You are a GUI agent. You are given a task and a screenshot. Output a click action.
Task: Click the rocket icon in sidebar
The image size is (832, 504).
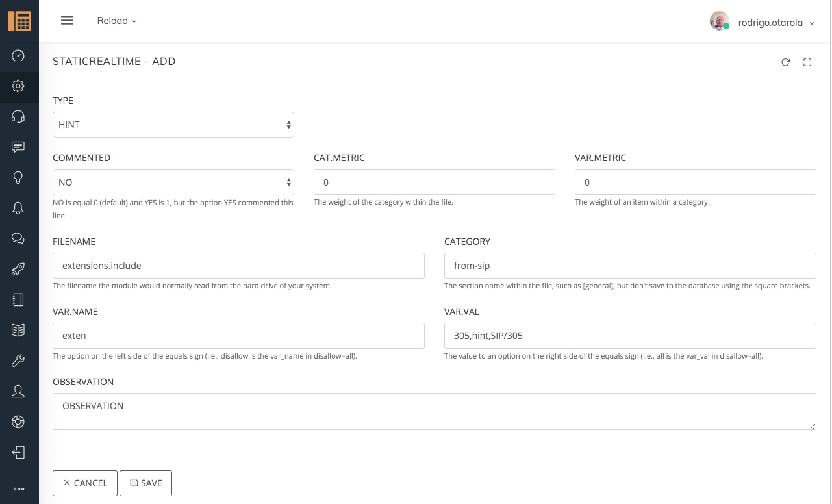click(18, 270)
